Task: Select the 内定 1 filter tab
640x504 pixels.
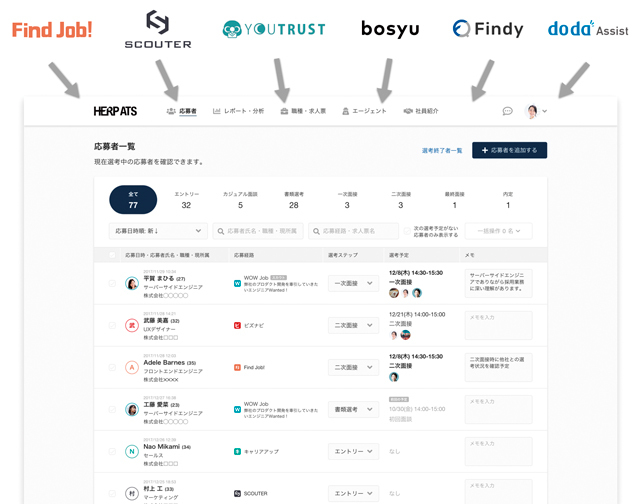Action: tap(508, 200)
